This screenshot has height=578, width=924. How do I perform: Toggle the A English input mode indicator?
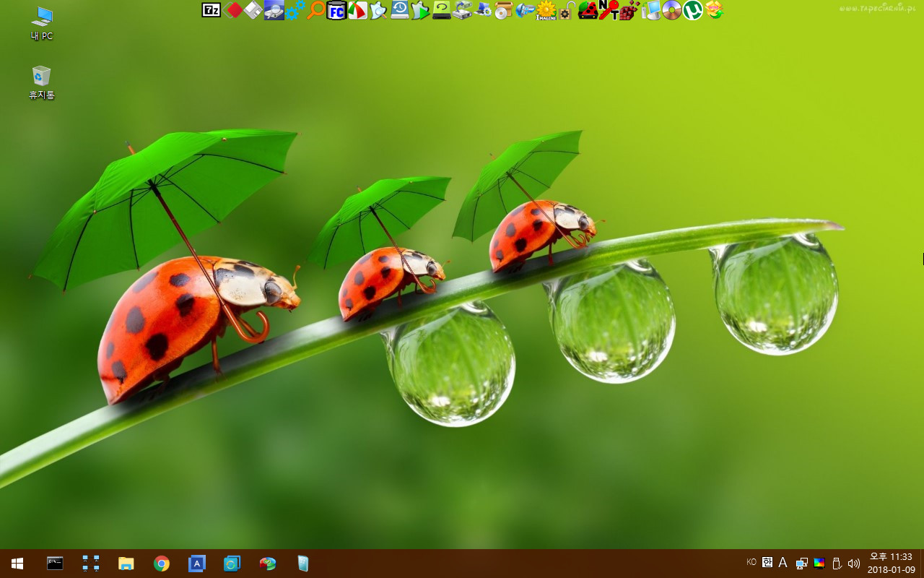click(x=783, y=563)
